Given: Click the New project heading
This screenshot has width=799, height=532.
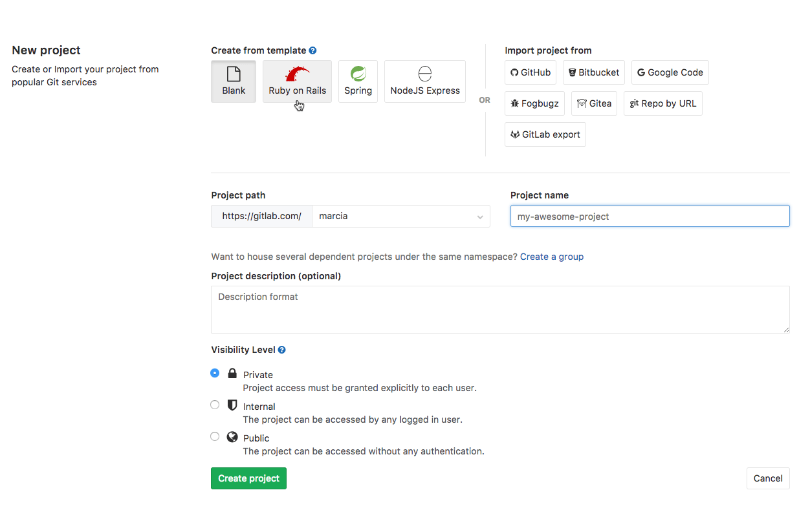Looking at the screenshot, I should [46, 50].
